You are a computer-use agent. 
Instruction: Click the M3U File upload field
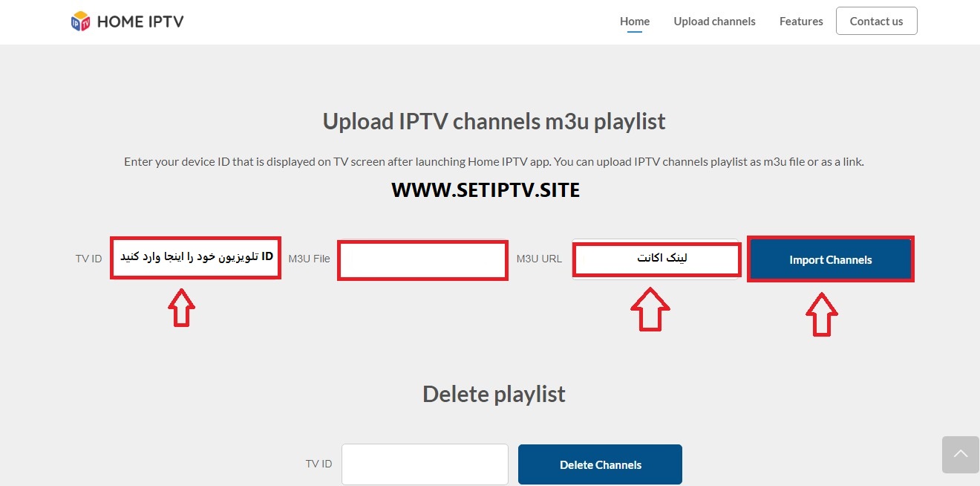coord(422,259)
